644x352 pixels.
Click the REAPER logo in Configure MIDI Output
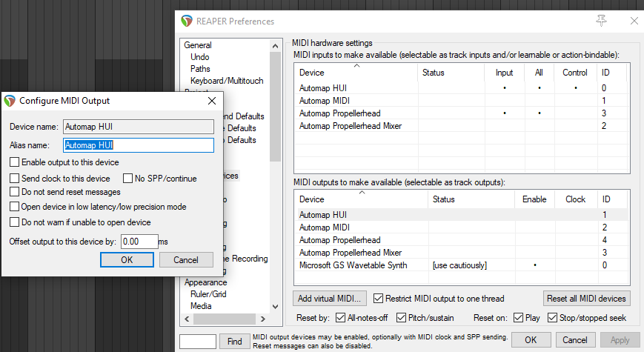(x=10, y=101)
